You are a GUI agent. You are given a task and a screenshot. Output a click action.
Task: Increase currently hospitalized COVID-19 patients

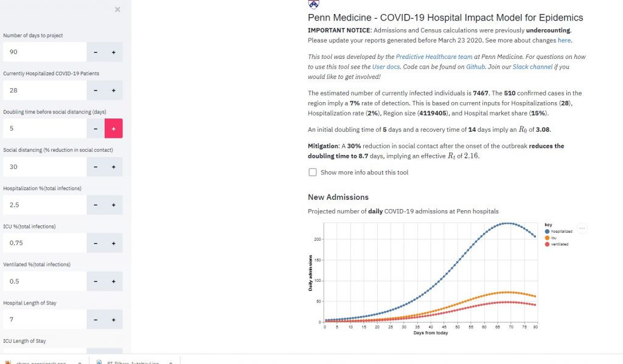(113, 91)
